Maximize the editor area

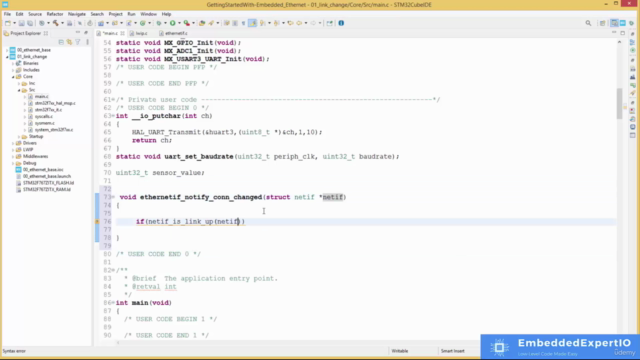click(x=622, y=33)
